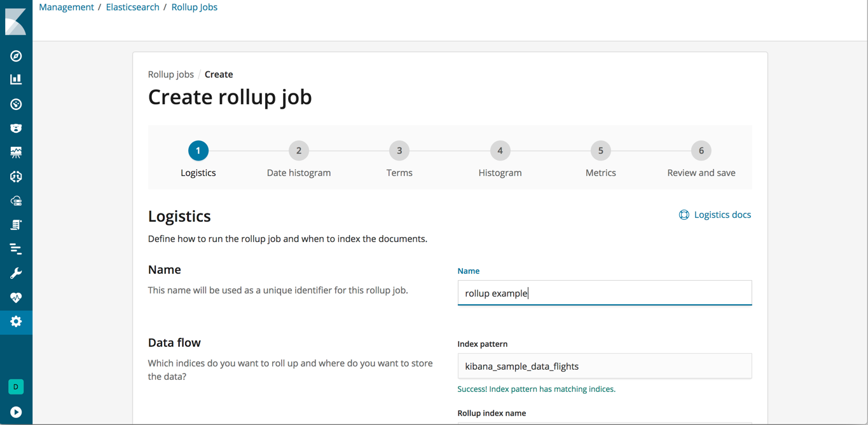Open the Maps app sidebar icon

(15, 152)
